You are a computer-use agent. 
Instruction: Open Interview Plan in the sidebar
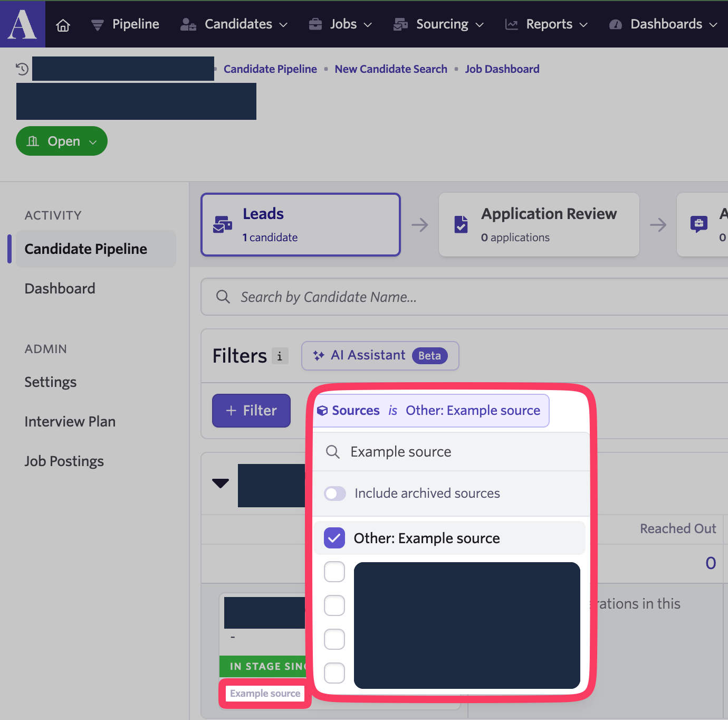coord(70,422)
